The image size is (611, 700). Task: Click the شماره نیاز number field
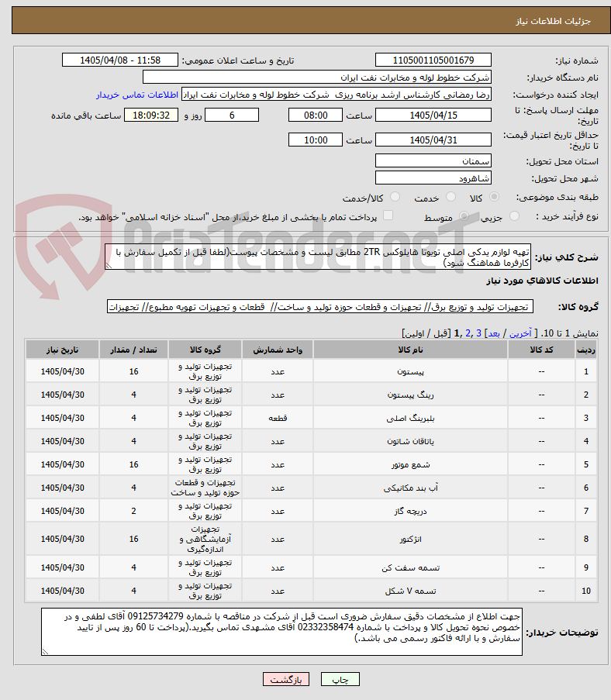(x=433, y=60)
